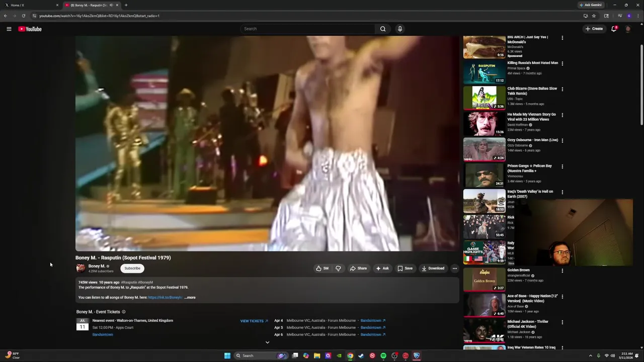Viewport: 644px width, 362px height.
Task: Open more actions three-dot menu under video
Action: (x=454, y=268)
